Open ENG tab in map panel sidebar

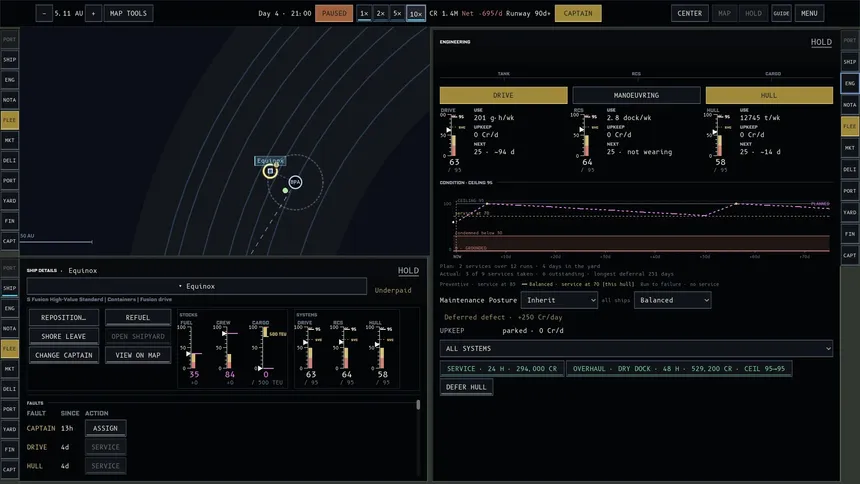[x=9, y=80]
